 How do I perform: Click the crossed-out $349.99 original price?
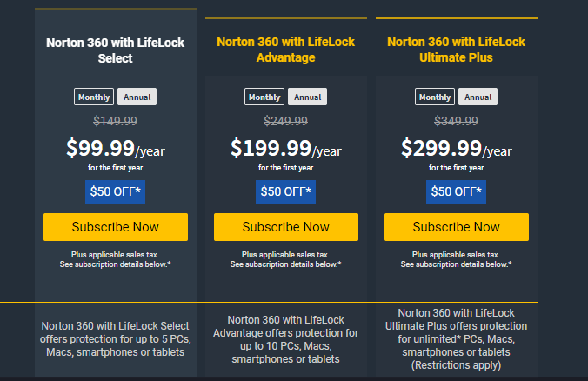[457, 121]
